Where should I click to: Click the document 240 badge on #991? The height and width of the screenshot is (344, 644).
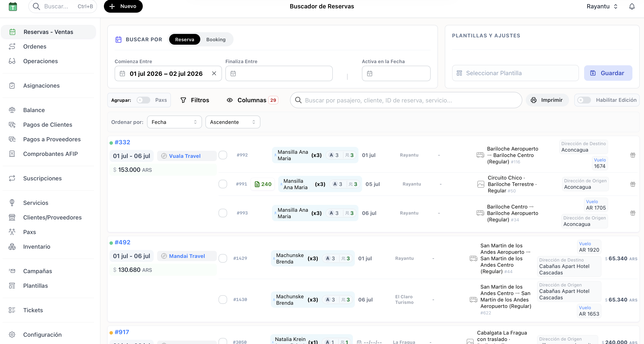(263, 184)
